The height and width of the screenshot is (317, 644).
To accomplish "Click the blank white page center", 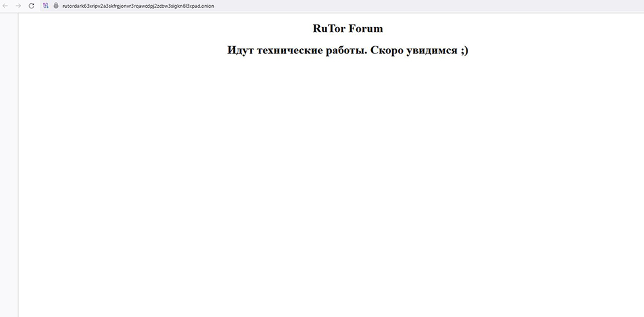I will click(331, 180).
